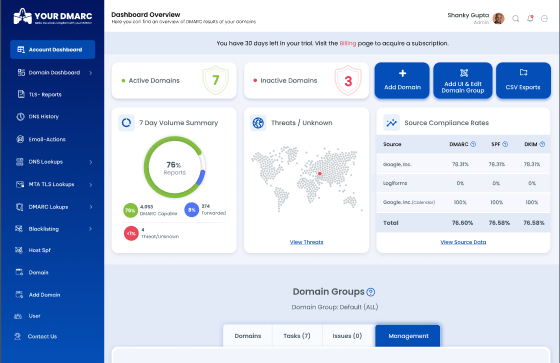Screen dimensions: 560x363
Task: Click the logout icon in top bar
Action: click(x=544, y=19)
